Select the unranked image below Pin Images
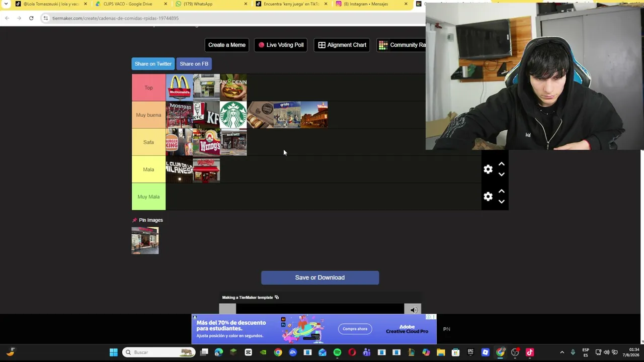Screen dimensions: 644x362 (145, 240)
